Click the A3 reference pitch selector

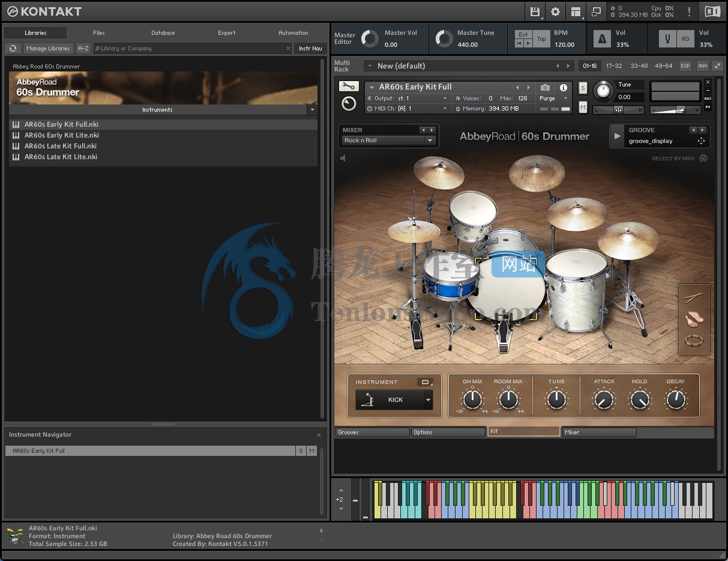[x=686, y=39]
